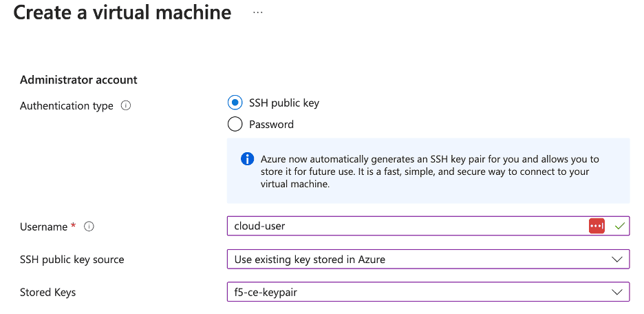The image size is (644, 314).
Task: Click into the Username field containing cloud-user
Action: click(x=406, y=226)
